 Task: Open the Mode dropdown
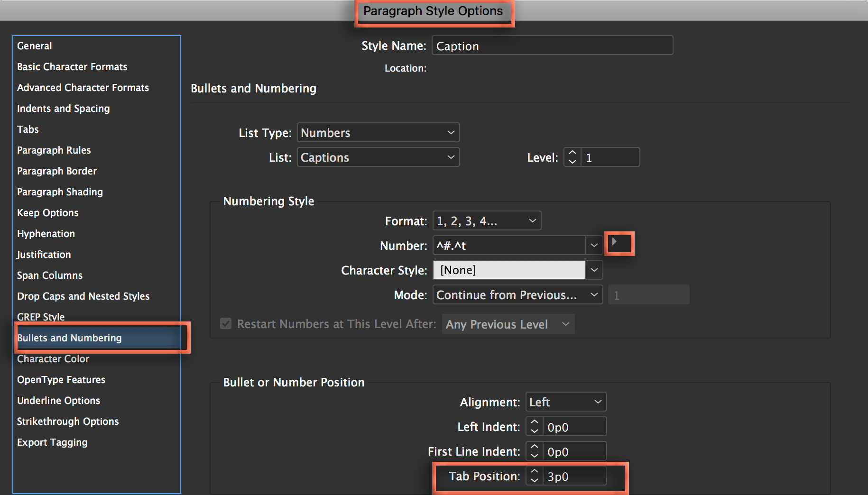(517, 295)
